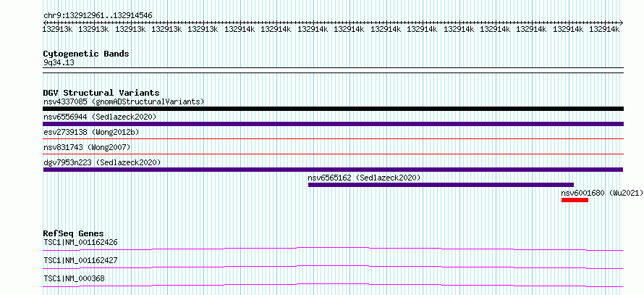Open the esv2739138 (Wong2012b) variant label

[91, 132]
